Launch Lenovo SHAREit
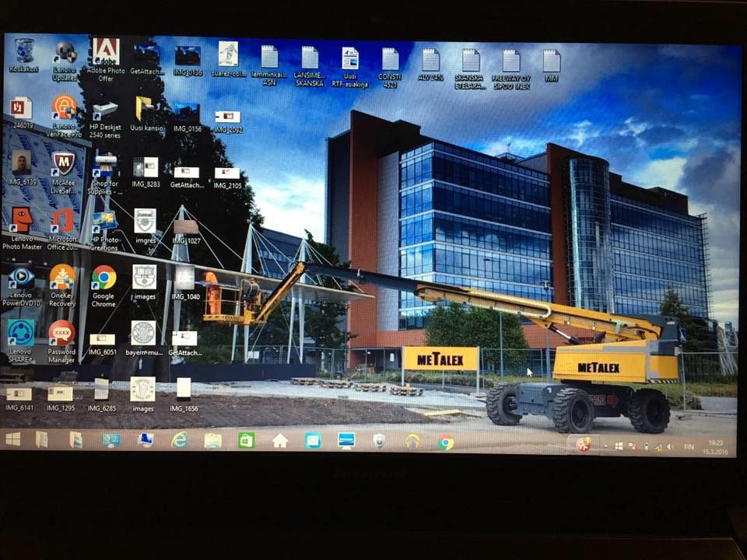 (x=21, y=341)
